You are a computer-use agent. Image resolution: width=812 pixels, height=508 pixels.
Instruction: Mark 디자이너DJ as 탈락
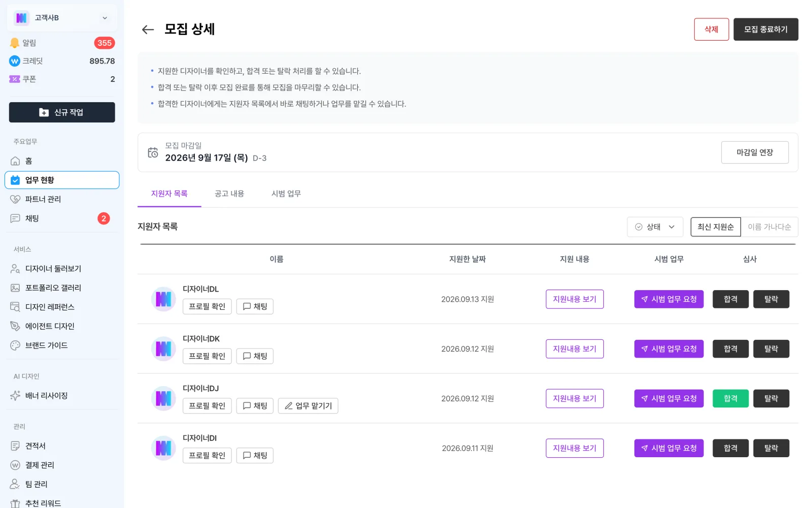coord(771,399)
